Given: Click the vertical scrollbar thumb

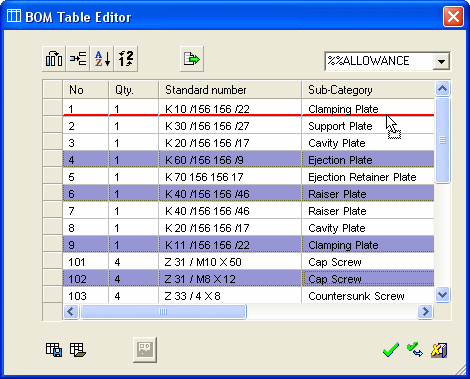Looking at the screenshot, I should click(x=442, y=140).
